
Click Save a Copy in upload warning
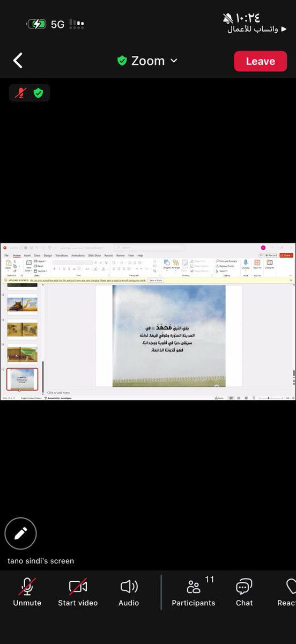pyautogui.click(x=156, y=280)
